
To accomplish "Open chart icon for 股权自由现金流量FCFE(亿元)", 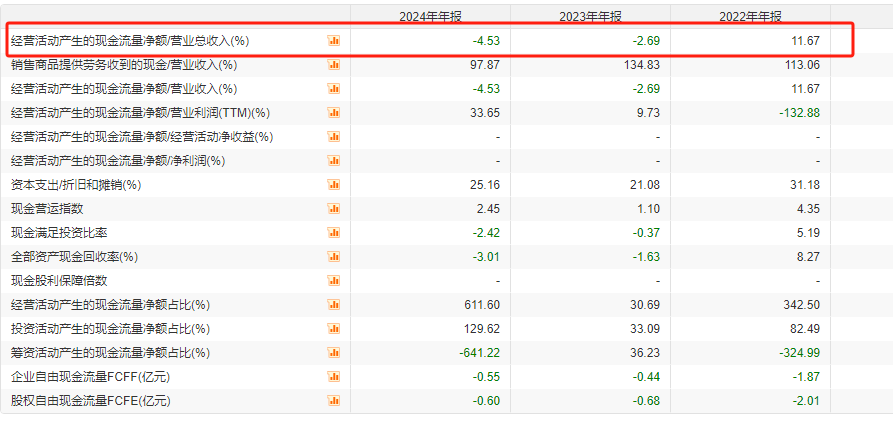I will click(x=333, y=401).
